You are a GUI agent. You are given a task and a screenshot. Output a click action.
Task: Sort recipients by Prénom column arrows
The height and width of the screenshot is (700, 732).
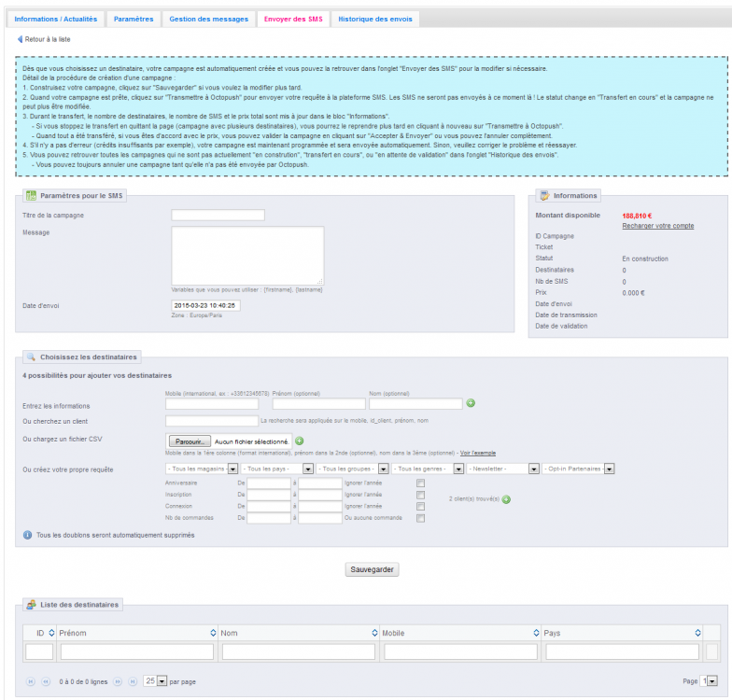tap(213, 633)
